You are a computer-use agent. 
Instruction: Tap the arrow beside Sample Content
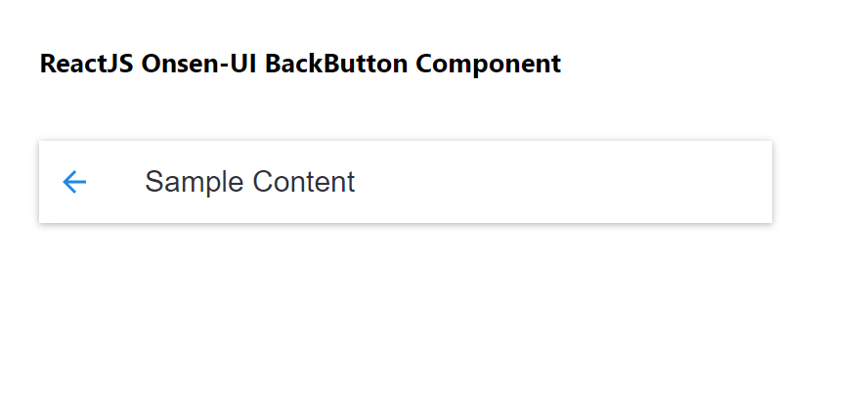74,182
